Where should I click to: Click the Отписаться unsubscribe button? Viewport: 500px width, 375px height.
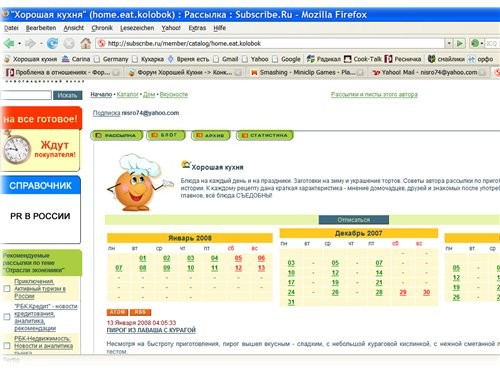pyautogui.click(x=354, y=220)
